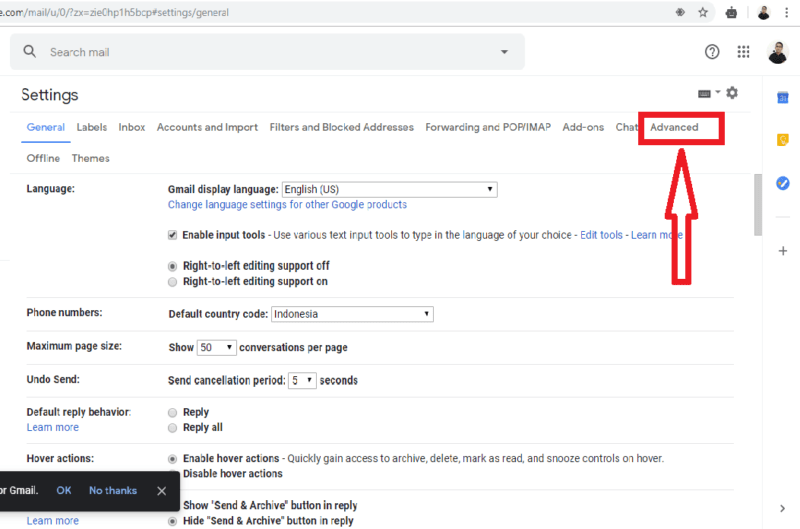Open Chrome profile avatar in toolbar
This screenshot has height=529, width=800.
(x=763, y=12)
